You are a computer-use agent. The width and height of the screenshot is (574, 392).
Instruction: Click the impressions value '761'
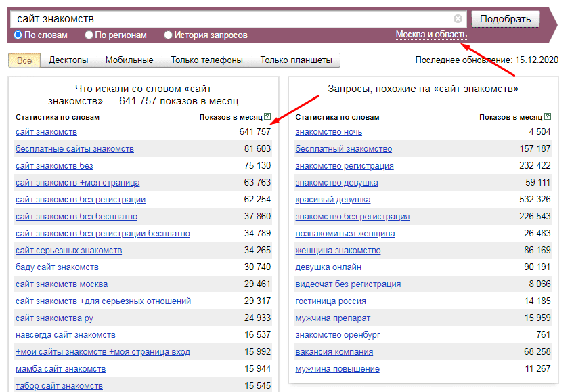[544, 334]
